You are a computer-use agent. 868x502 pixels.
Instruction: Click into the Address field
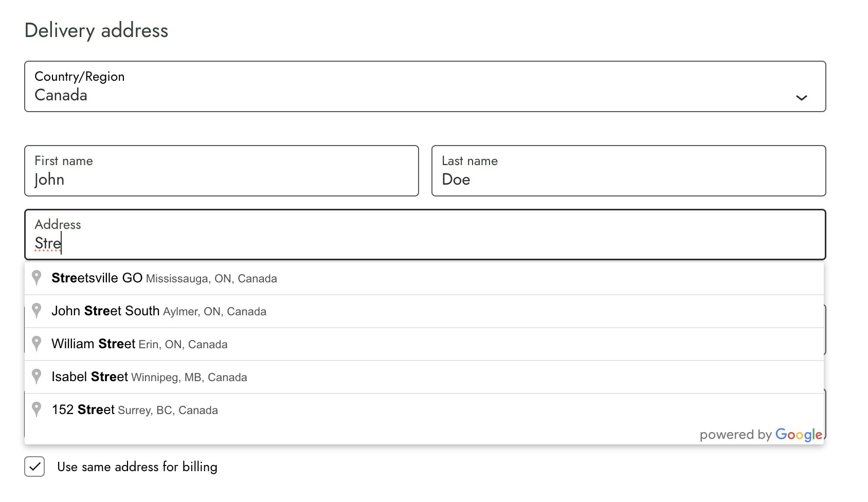425,235
